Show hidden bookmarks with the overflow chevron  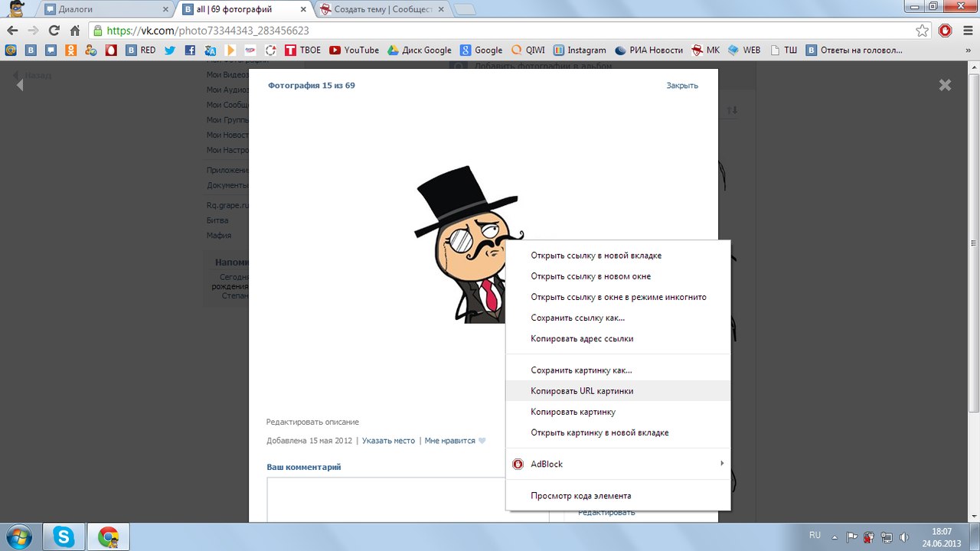(970, 51)
